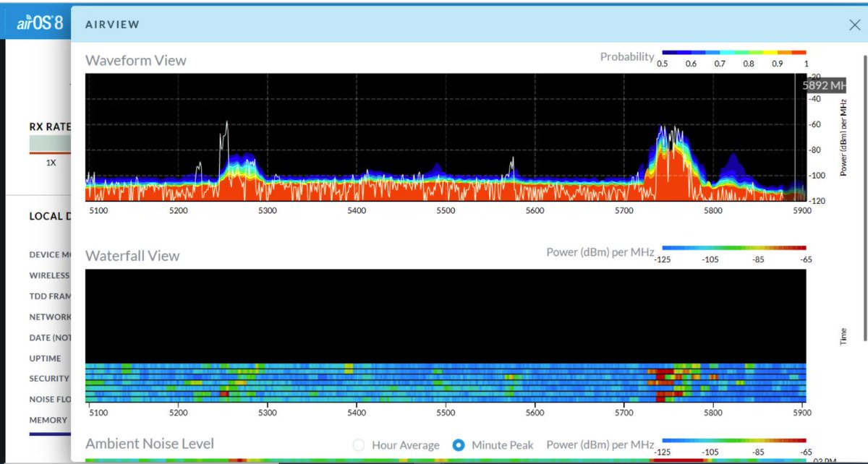Click the Ambient Noise Level heading
Screen dimensions: 868x464
pos(150,443)
